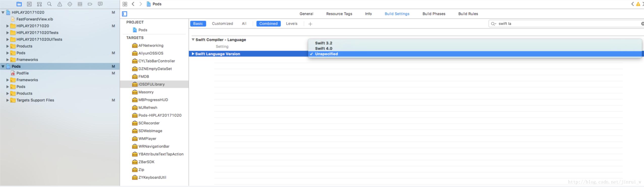Collapse the HIPLAY20171020 project root
The height and width of the screenshot is (187, 644).
[3, 12]
